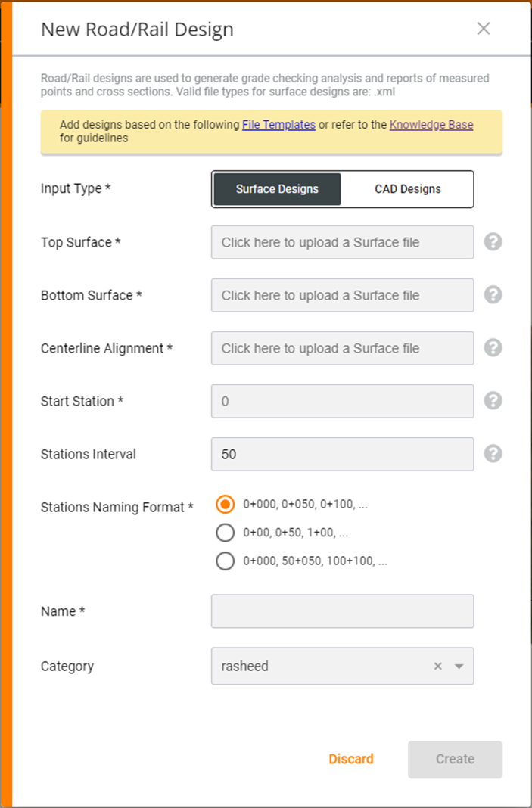Screen dimensions: 532x808
Task: Open help icon for Top Surface
Action: click(493, 241)
